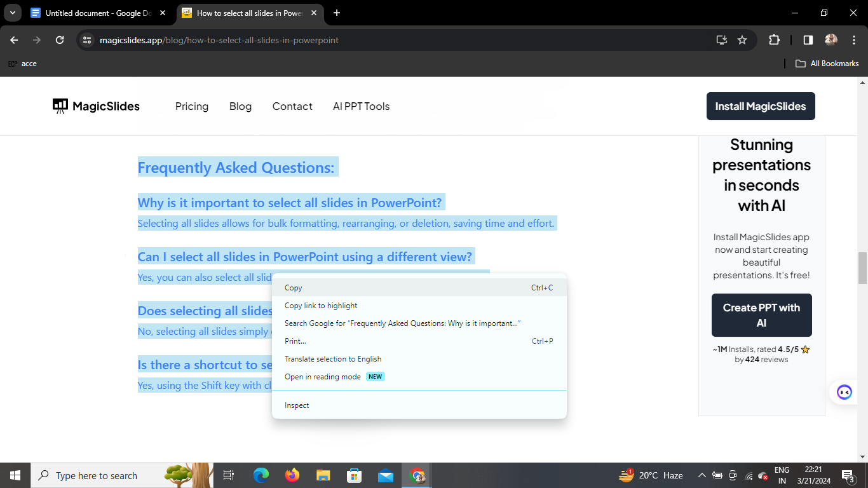The height and width of the screenshot is (488, 868).
Task: Click 'Selecting all slides allows for bulk formatting' text
Action: [x=346, y=224]
